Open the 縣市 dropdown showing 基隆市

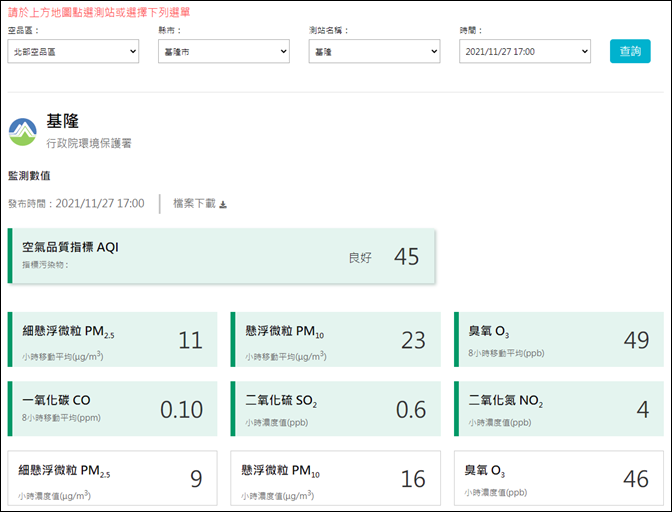click(224, 51)
